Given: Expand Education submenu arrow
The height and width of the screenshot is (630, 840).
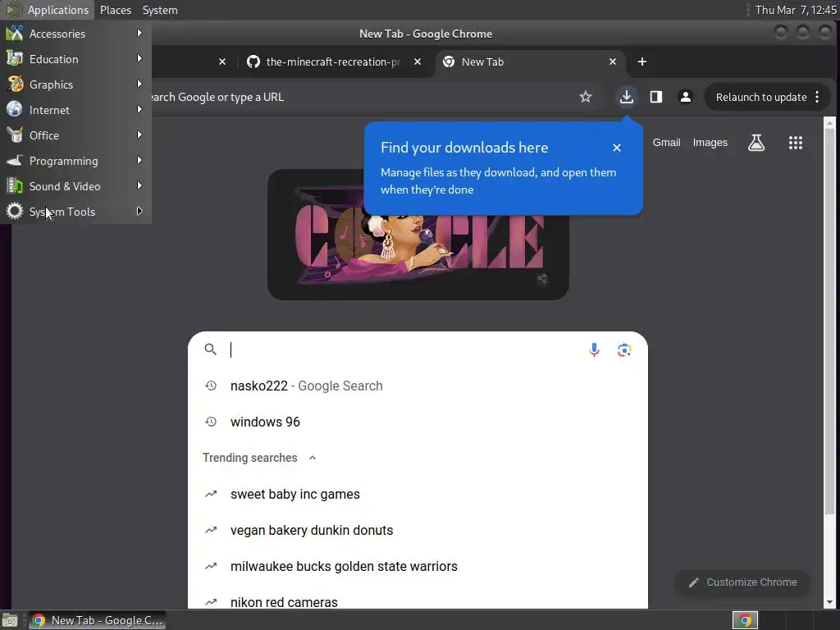Looking at the screenshot, I should (x=139, y=58).
